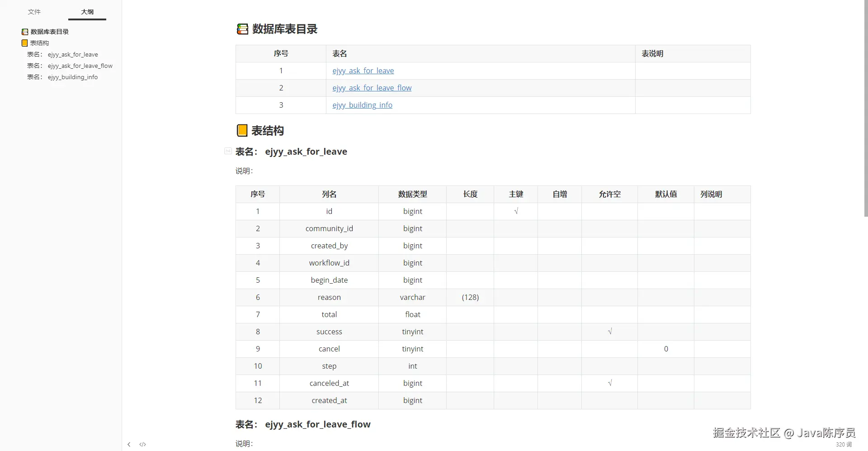Click the 列说明 column header
868x451 pixels.
[722, 195]
